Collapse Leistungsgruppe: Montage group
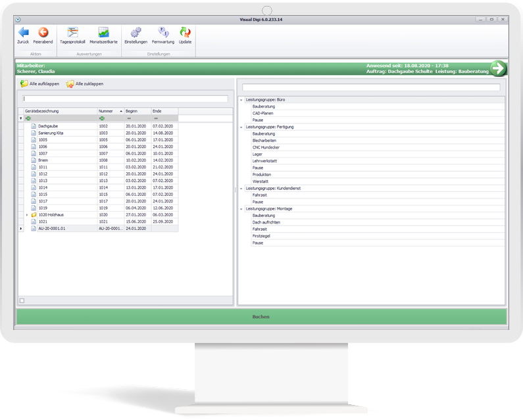Viewport: 523px width, 420px height. pos(241,208)
